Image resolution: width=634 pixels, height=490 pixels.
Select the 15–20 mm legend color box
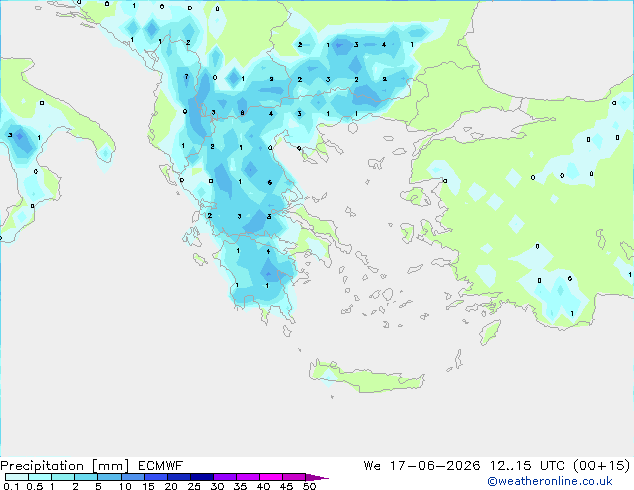pyautogui.click(x=156, y=477)
